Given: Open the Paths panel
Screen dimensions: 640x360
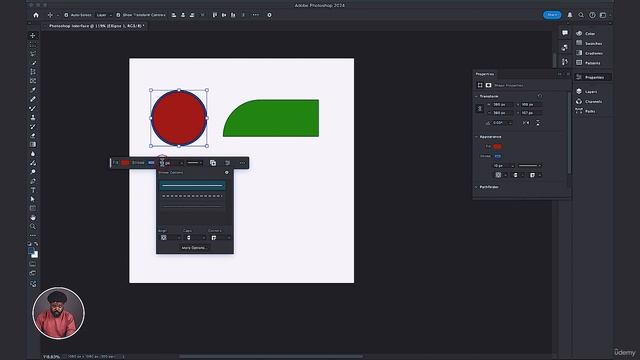Looking at the screenshot, I should click(585, 111).
